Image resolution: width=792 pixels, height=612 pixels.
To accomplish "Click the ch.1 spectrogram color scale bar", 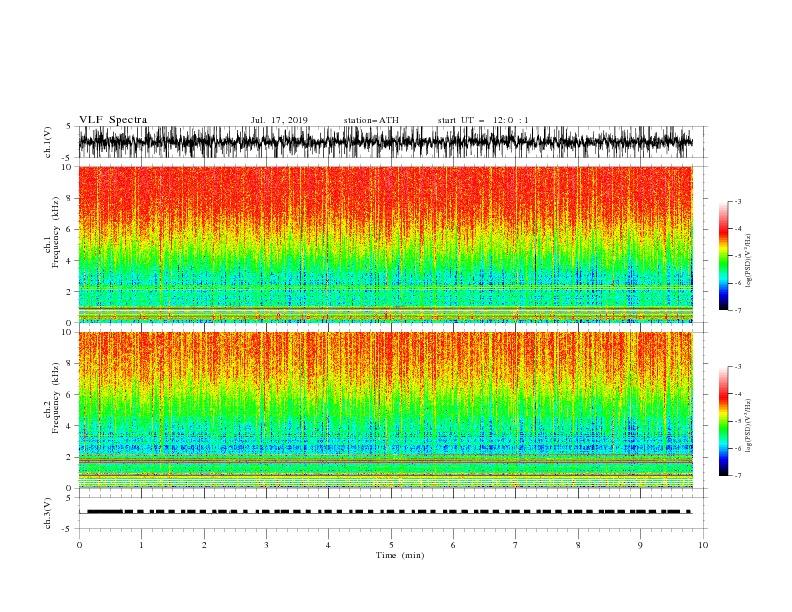I will 723,256.
